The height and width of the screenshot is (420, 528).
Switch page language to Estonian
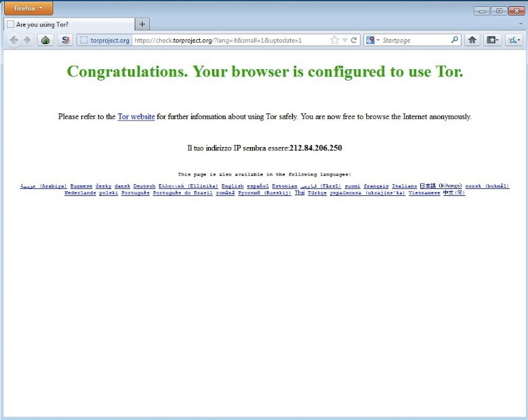pos(284,185)
